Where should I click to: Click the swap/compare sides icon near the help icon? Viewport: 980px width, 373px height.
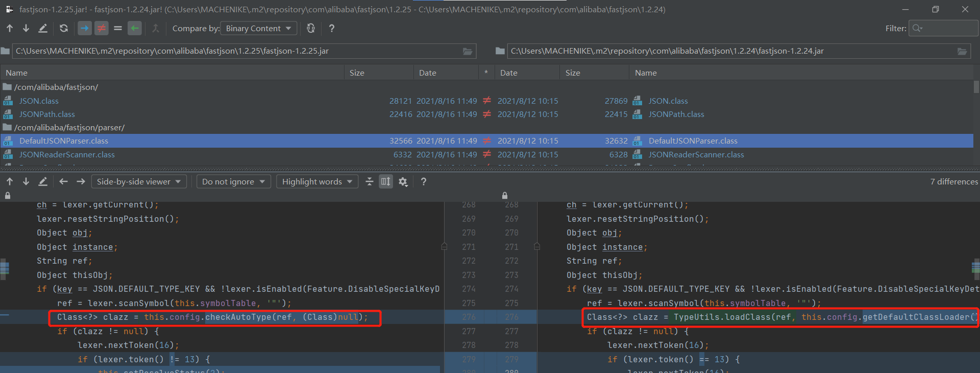click(311, 28)
